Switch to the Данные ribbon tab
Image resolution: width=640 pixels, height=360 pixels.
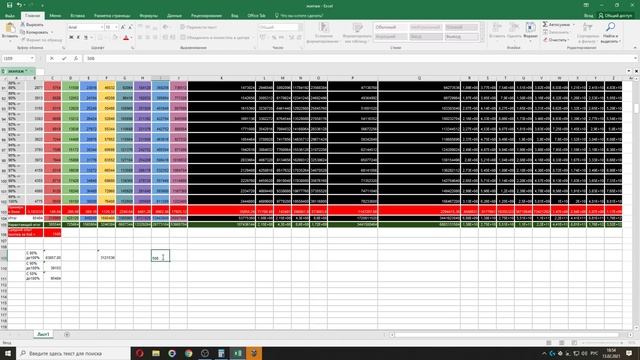(x=174, y=16)
